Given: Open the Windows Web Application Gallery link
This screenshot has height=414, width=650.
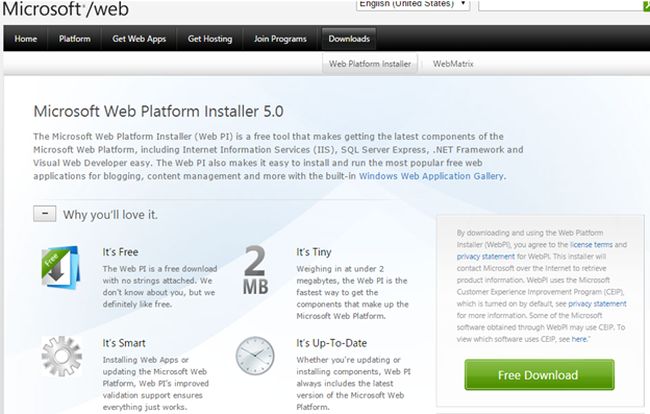Looking at the screenshot, I should [x=432, y=176].
